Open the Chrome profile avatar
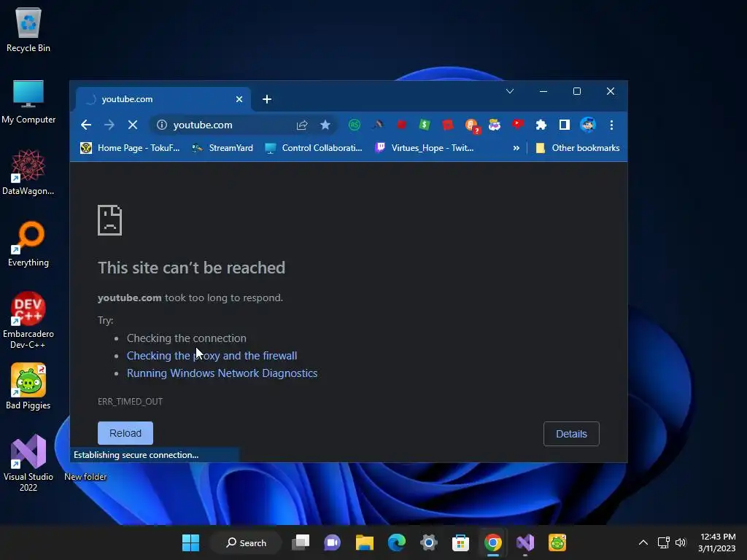 pyautogui.click(x=587, y=125)
